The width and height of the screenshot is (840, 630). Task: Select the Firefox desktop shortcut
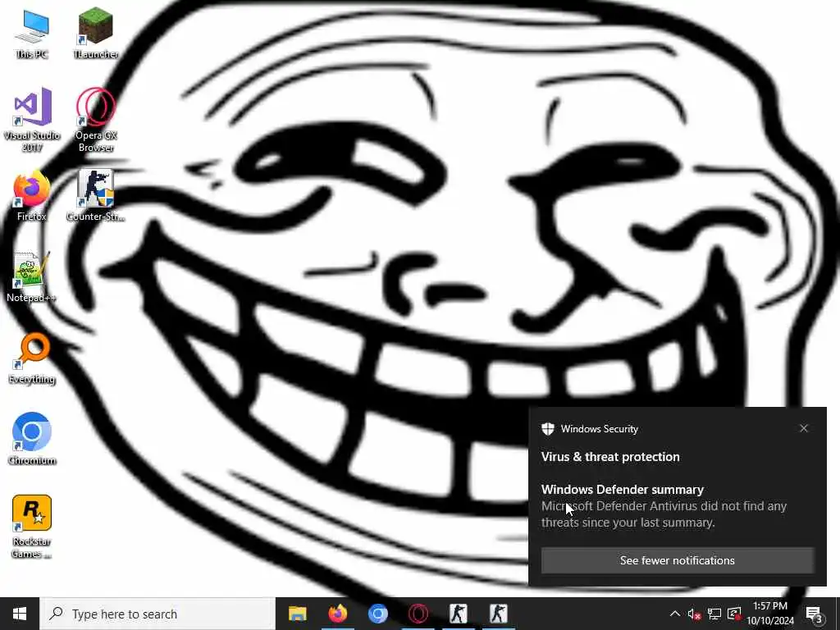32,195
